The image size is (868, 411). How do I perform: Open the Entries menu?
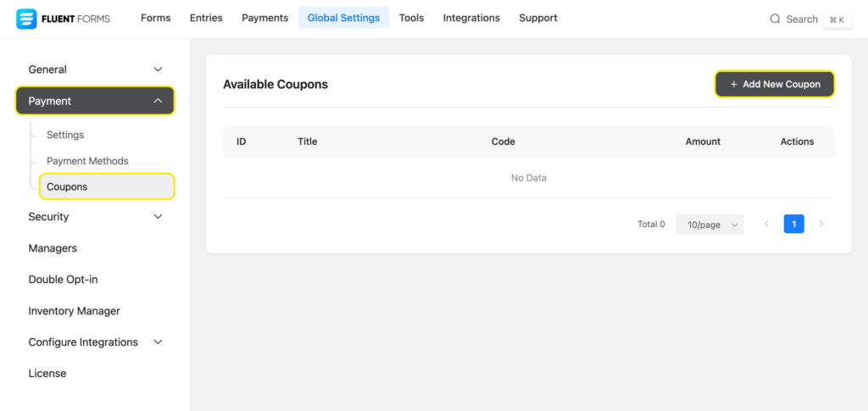click(x=206, y=18)
